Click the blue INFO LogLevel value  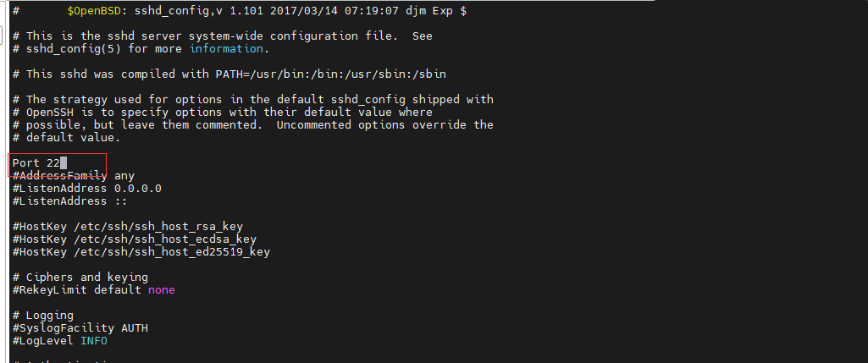pos(93,341)
